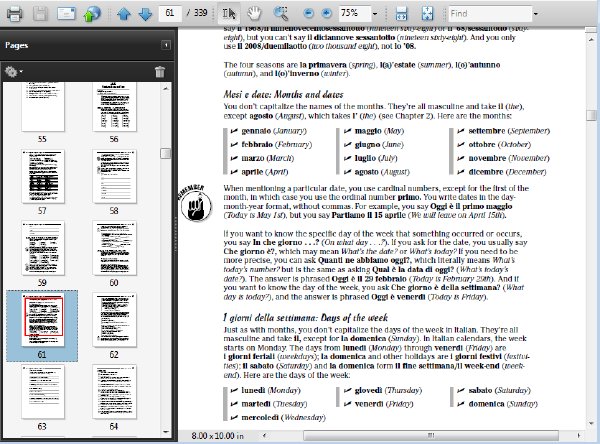Click the Zoom in plus button

(x=326, y=14)
